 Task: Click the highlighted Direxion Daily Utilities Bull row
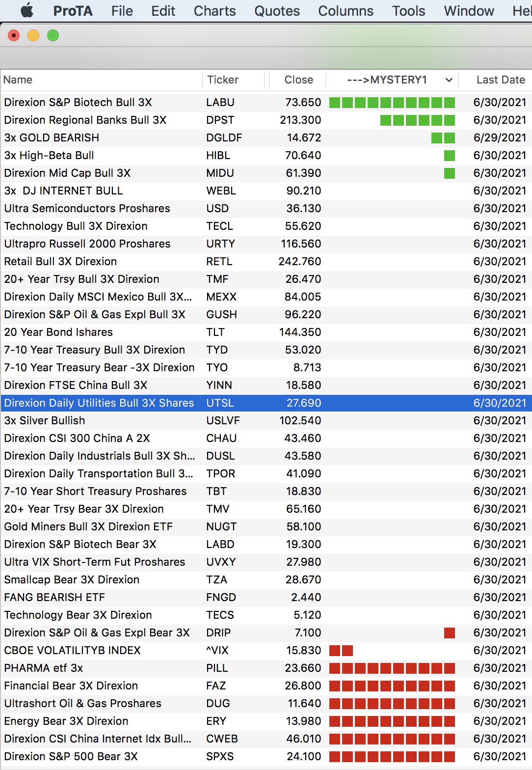point(266,403)
